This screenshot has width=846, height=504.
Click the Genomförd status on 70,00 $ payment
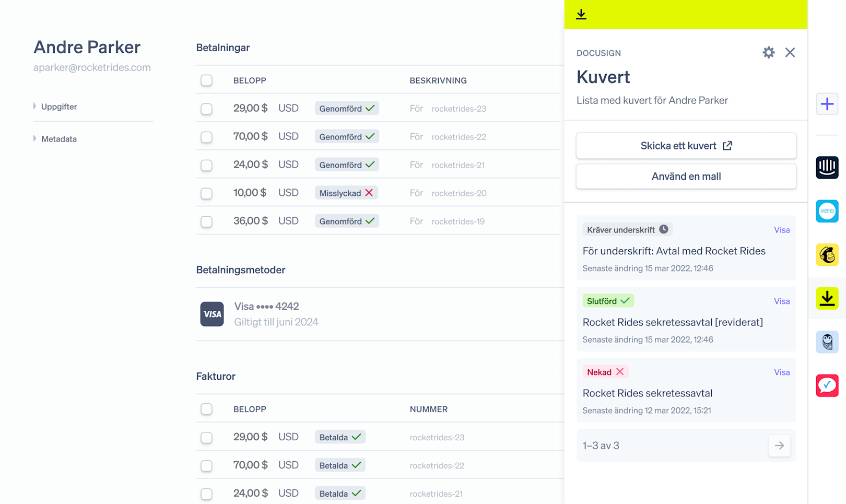pyautogui.click(x=347, y=136)
